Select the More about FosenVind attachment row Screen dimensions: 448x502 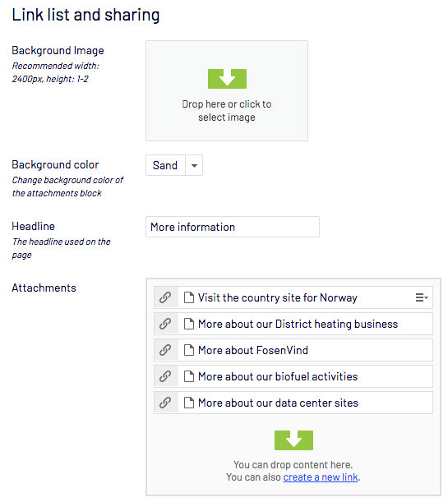pos(293,350)
